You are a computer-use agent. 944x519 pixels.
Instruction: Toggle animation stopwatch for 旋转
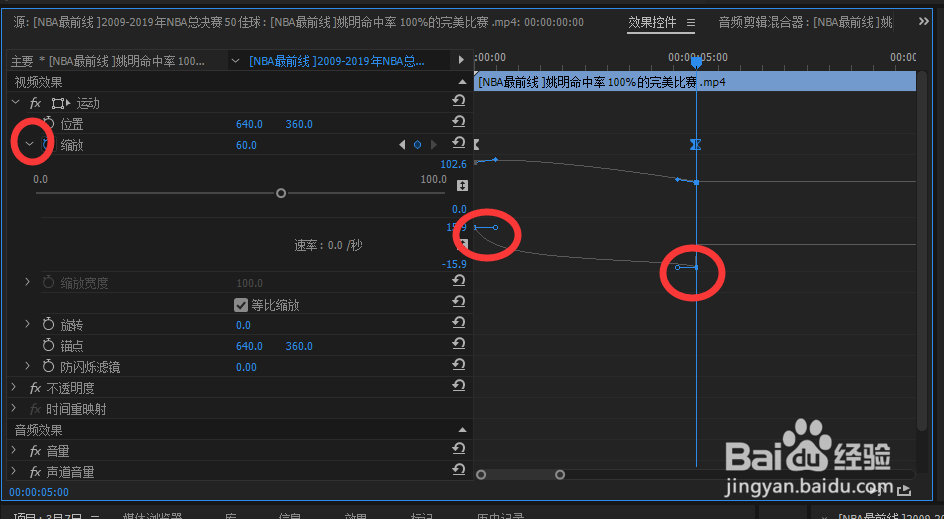49,325
